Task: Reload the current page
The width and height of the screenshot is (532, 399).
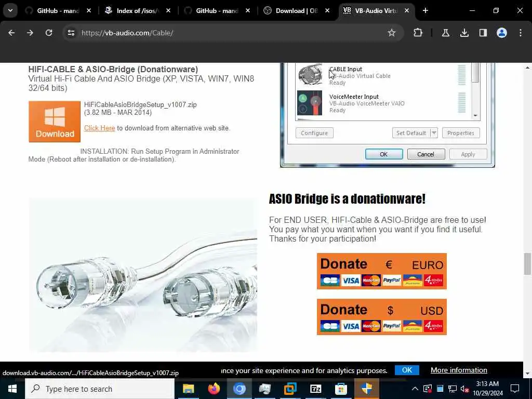Action: pyautogui.click(x=49, y=33)
